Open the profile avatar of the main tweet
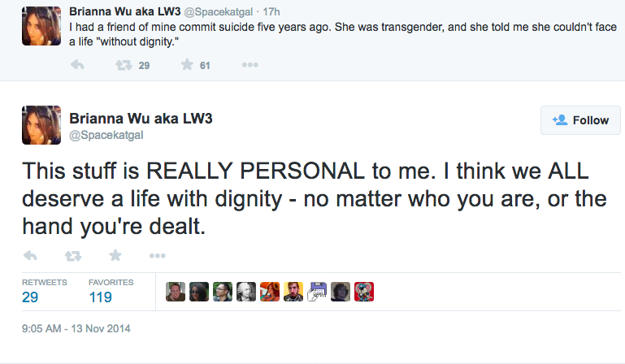Screen dimensions: 625x364 [41, 125]
